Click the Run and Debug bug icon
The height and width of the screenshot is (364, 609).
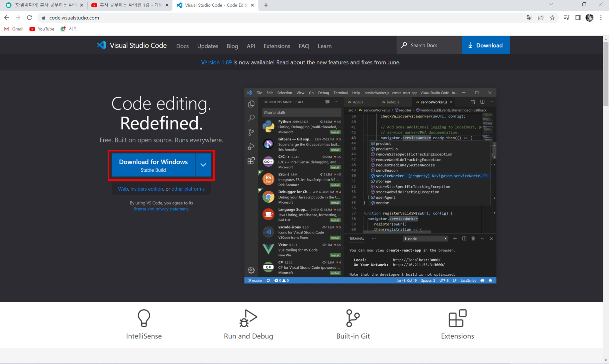248,318
